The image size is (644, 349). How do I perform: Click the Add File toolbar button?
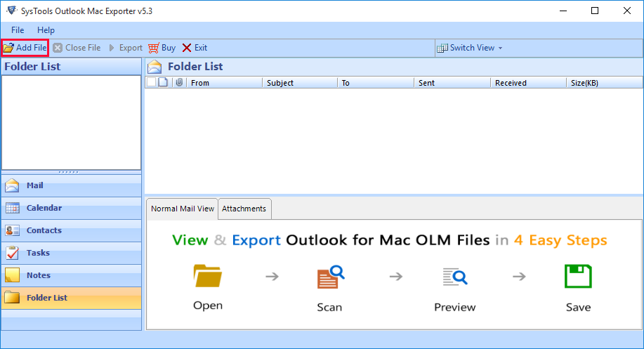pyautogui.click(x=25, y=48)
